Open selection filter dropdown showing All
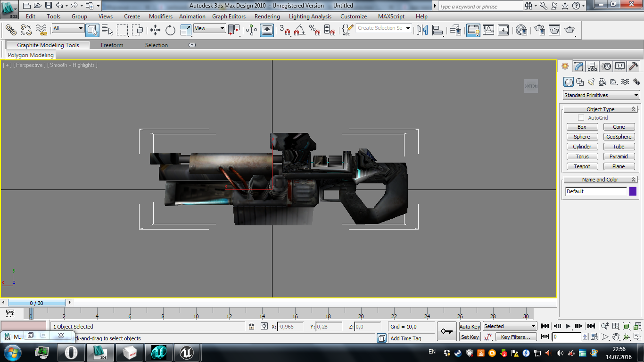This screenshot has width=644, height=362. (x=68, y=28)
